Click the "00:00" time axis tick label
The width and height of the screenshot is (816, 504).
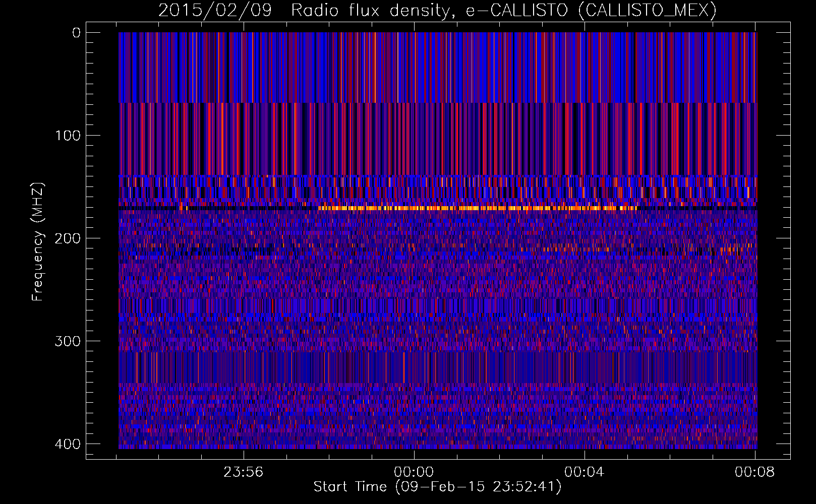[414, 472]
